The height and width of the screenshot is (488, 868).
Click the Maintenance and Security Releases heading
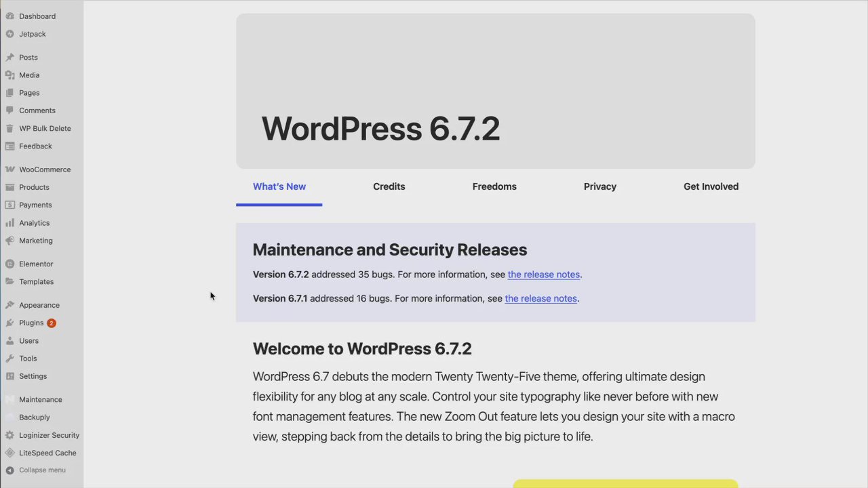[390, 249]
